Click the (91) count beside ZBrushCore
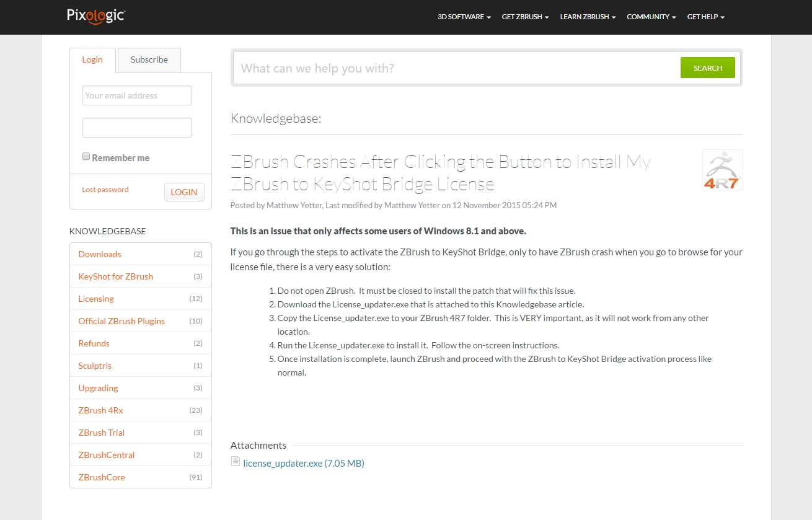Screen dimensions: 812x520 (196, 477)
